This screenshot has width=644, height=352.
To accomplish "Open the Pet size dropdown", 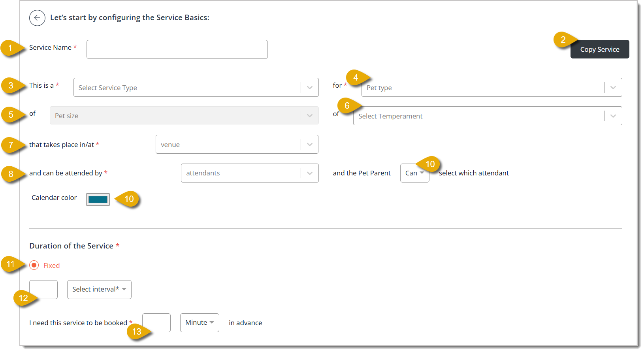I will [x=184, y=115].
